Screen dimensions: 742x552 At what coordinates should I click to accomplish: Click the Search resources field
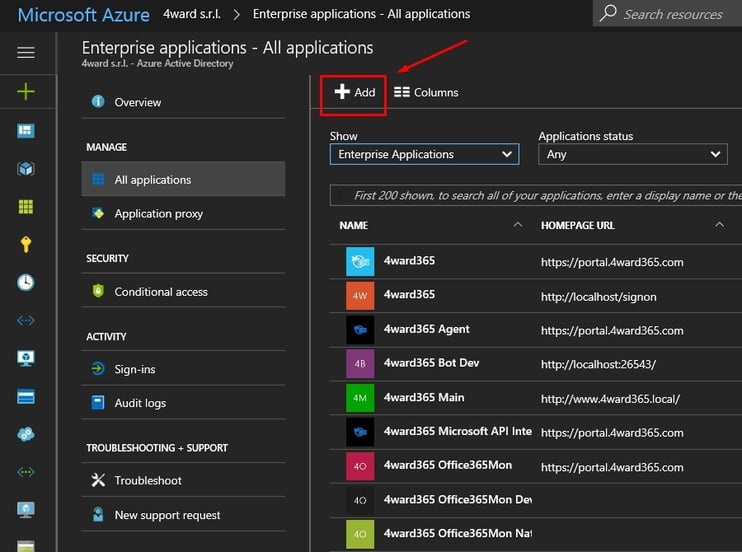coord(667,13)
